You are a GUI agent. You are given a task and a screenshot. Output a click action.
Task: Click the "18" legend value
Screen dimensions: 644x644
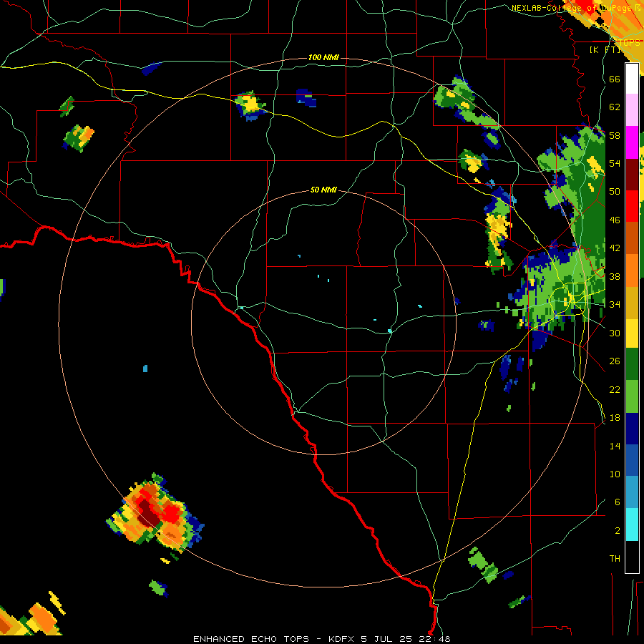tap(615, 418)
